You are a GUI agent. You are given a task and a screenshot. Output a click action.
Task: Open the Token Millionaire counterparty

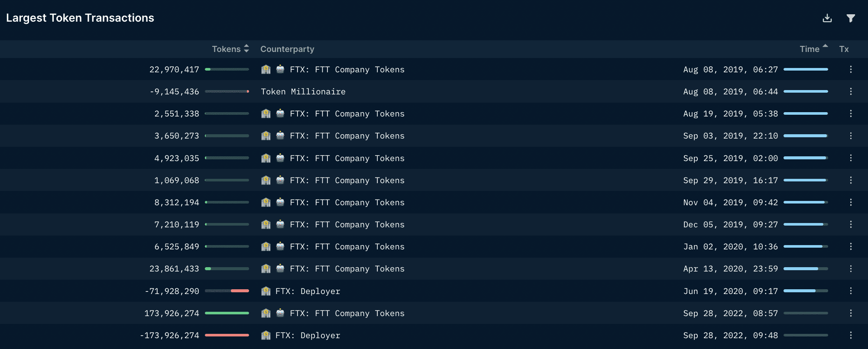pos(303,91)
